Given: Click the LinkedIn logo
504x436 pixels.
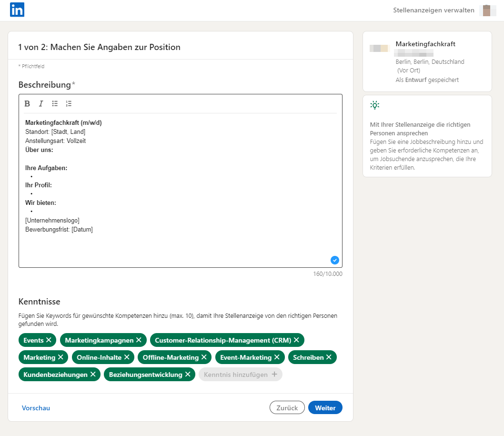Looking at the screenshot, I should pyautogui.click(x=17, y=10).
